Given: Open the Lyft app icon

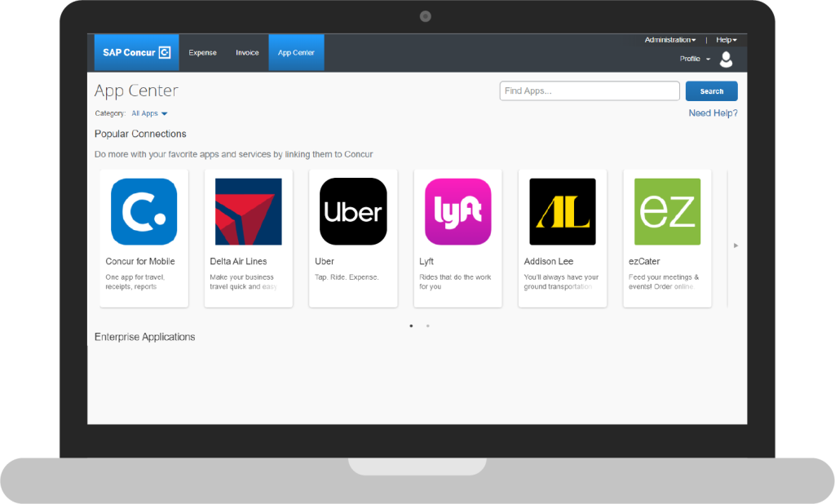Looking at the screenshot, I should [x=458, y=211].
